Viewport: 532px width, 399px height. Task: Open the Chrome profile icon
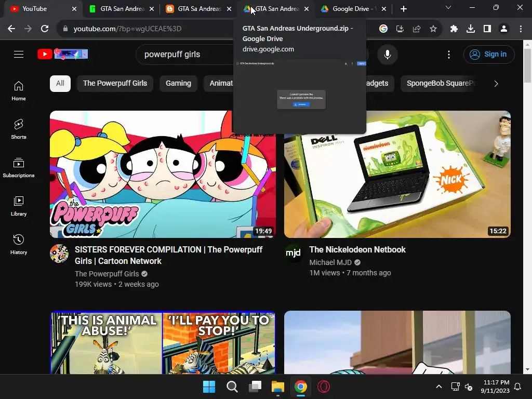504,29
